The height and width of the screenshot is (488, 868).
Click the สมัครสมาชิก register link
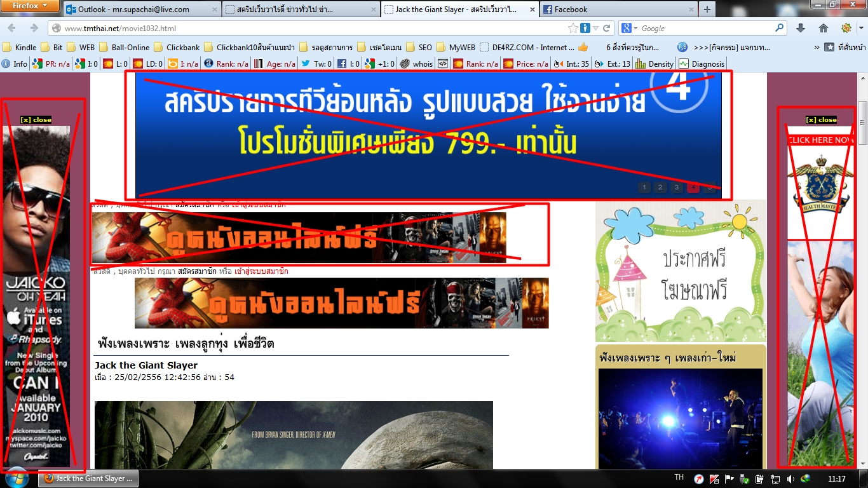(x=198, y=271)
